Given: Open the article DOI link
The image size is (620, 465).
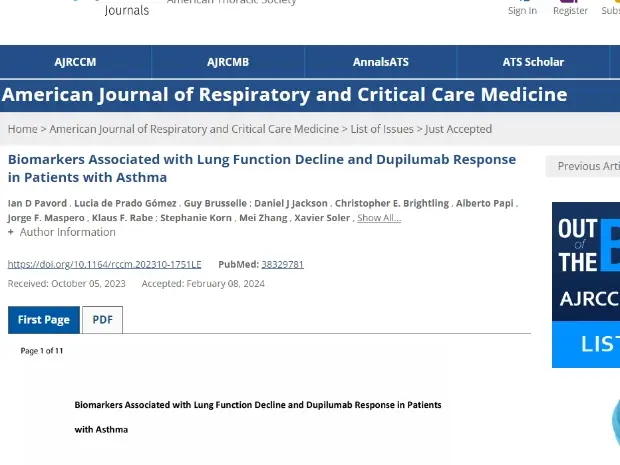Looking at the screenshot, I should pos(104,264).
